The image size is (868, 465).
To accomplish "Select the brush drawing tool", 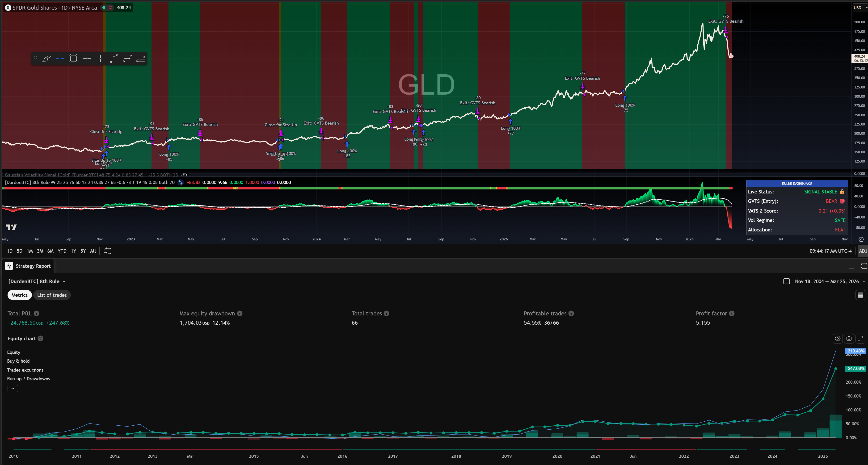I will click(46, 59).
